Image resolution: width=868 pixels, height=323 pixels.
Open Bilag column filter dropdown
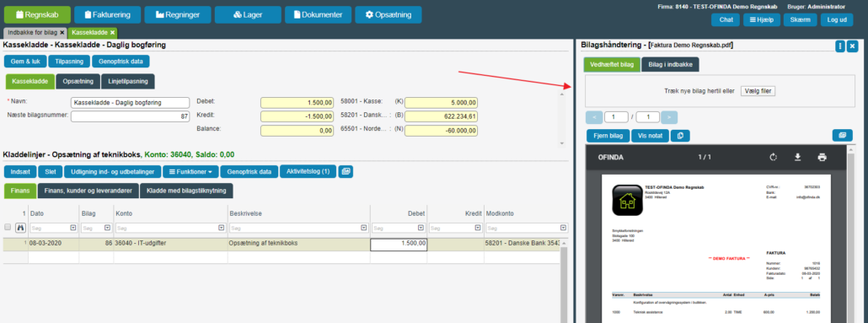click(107, 228)
